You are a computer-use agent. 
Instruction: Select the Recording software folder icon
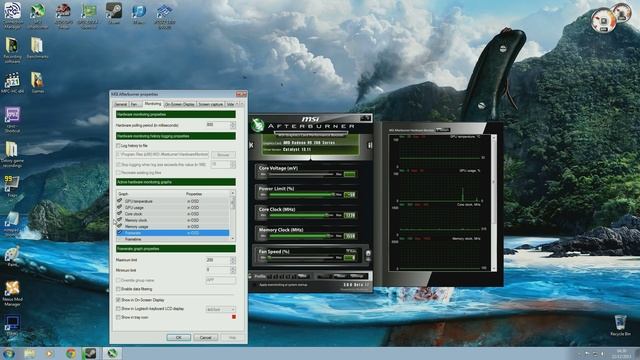(x=12, y=50)
